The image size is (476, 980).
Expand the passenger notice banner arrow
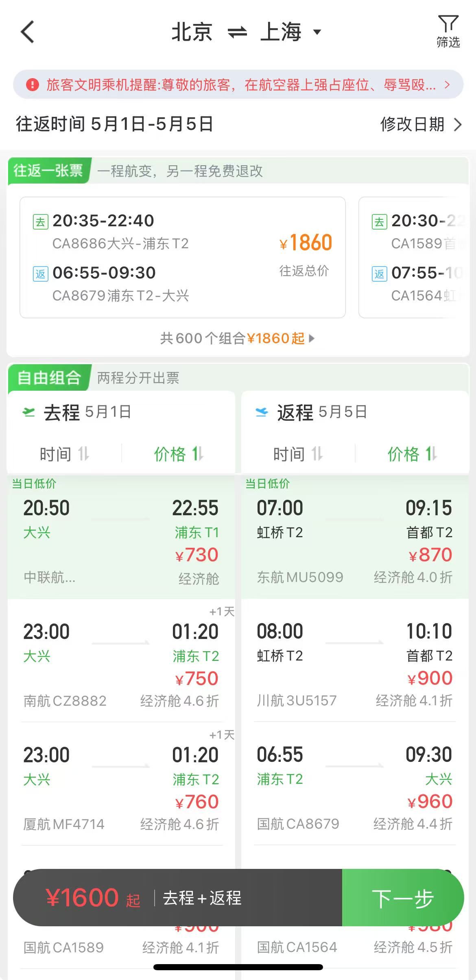click(x=447, y=85)
